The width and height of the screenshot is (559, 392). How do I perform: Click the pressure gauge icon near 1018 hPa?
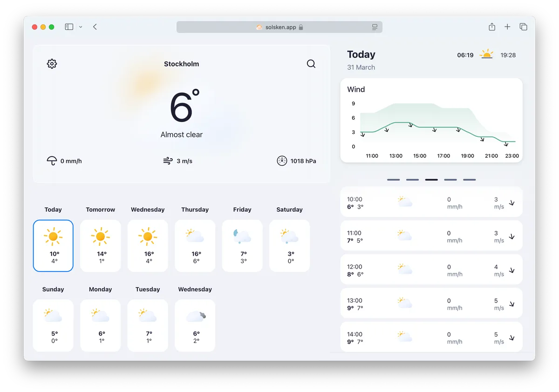pos(282,161)
